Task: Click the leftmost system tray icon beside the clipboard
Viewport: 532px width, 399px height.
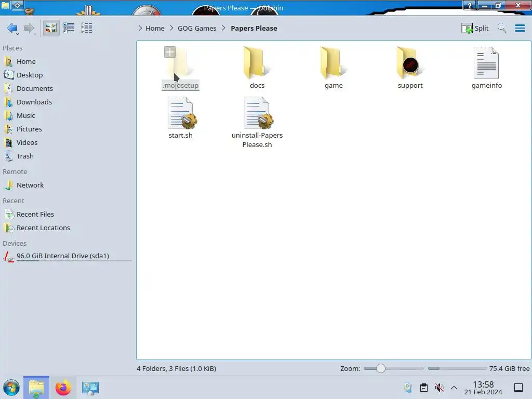Action: [408, 388]
